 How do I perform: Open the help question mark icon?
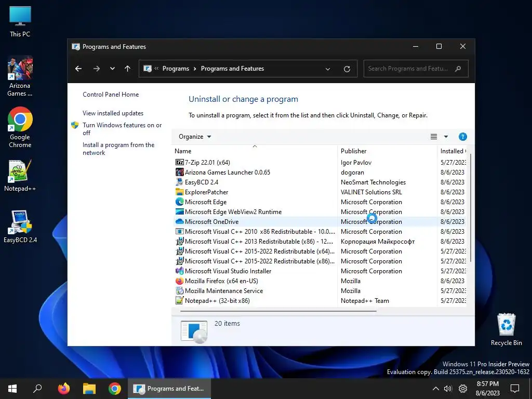(x=462, y=137)
